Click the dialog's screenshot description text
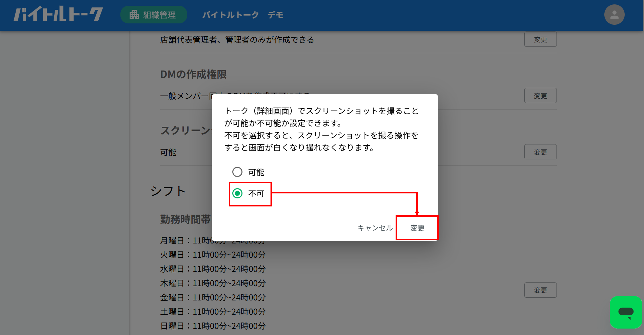 321,129
